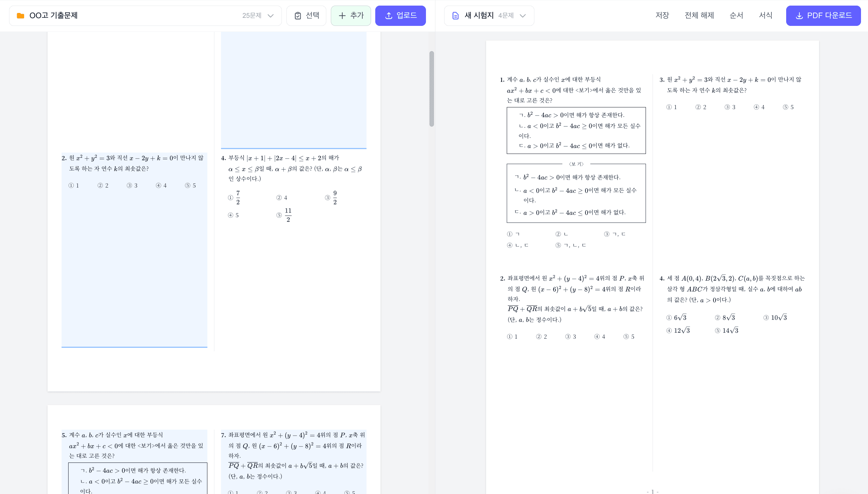Click answer choice ① 6√3 in preview problem 4
This screenshot has width=868, height=494.
[676, 318]
